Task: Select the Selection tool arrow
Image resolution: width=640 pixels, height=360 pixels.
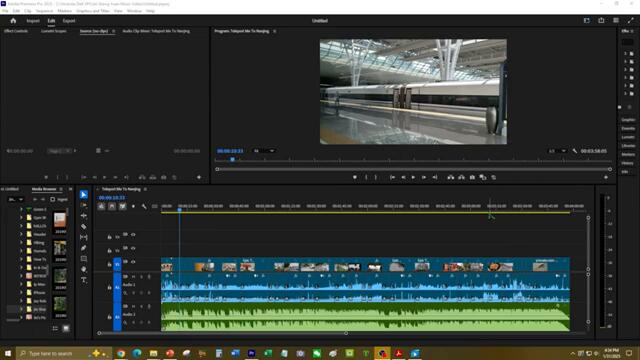Action: pyautogui.click(x=84, y=195)
